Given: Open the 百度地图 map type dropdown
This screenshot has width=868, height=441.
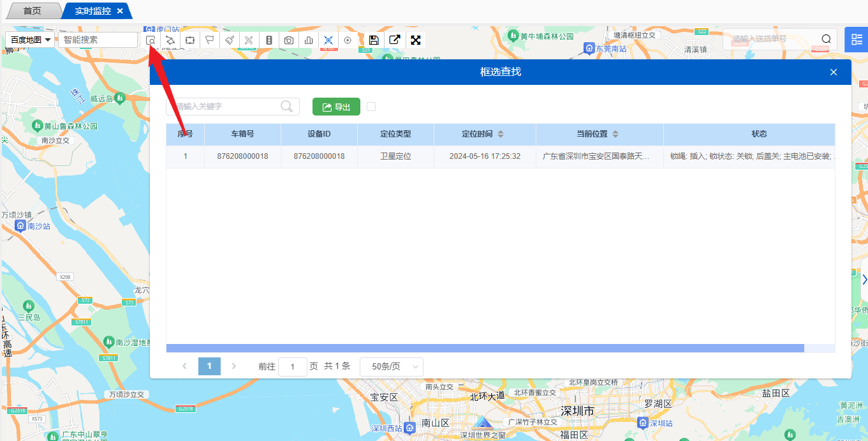Looking at the screenshot, I should pyautogui.click(x=31, y=40).
